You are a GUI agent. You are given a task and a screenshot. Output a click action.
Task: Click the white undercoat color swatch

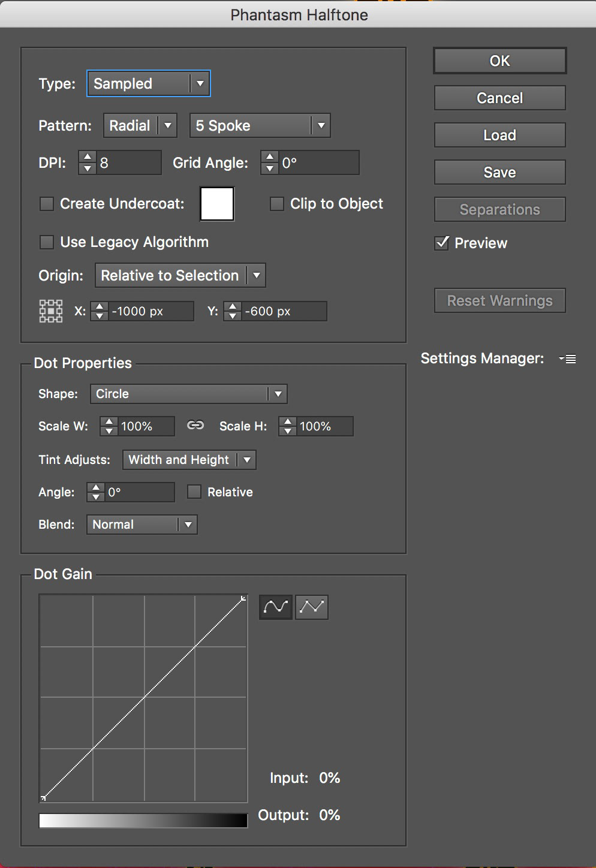point(217,204)
